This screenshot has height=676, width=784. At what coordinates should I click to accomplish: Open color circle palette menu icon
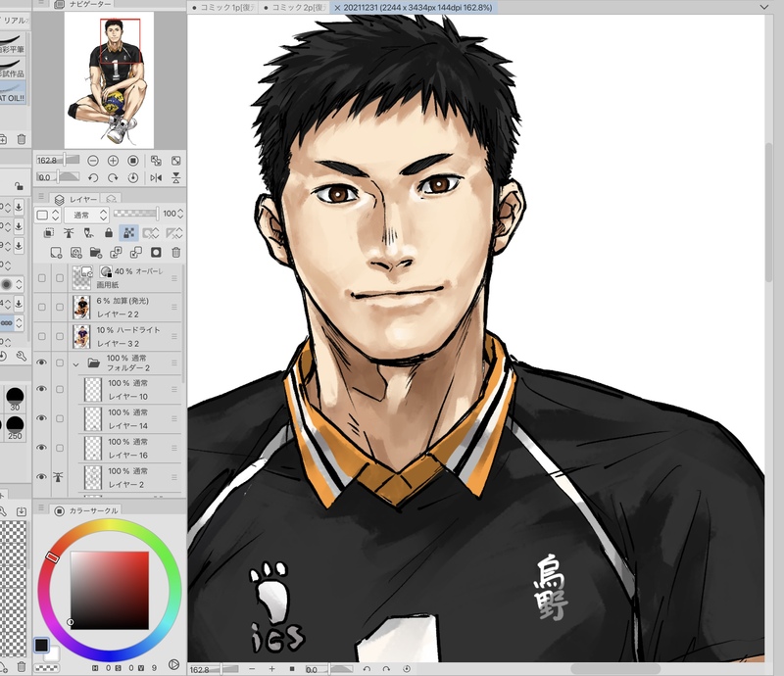coord(41,508)
